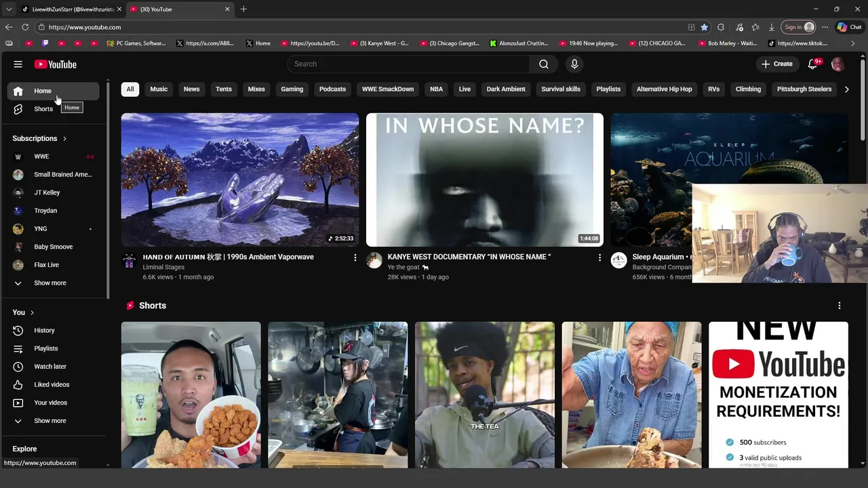Screen dimensions: 868x488
Task: Click the browser back arrow
Action: tap(9, 27)
